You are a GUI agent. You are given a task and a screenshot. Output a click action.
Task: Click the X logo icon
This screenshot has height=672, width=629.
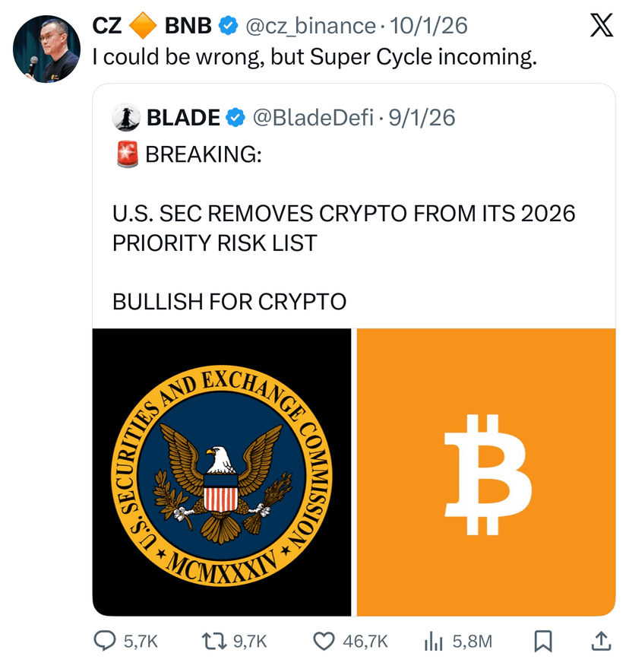[x=602, y=27]
